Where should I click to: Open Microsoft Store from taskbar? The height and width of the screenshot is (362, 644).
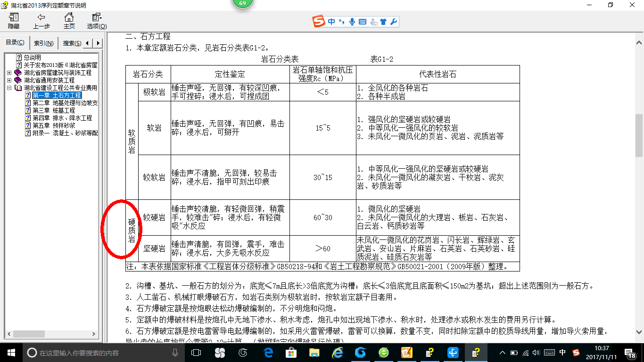click(x=291, y=352)
